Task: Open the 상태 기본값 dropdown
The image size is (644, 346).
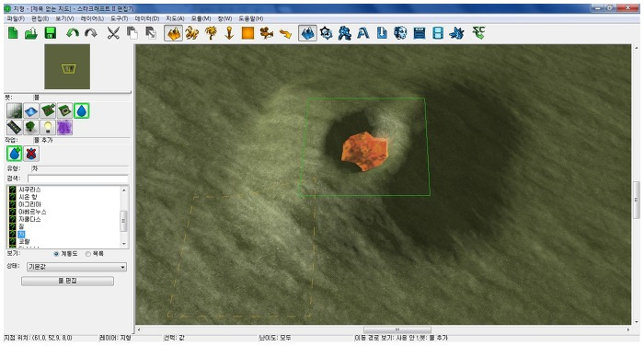Action: click(x=76, y=267)
